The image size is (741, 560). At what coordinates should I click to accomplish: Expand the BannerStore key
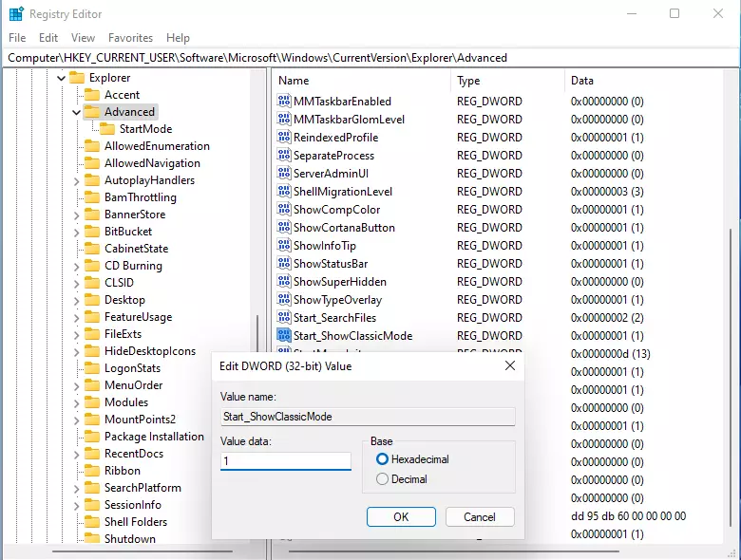click(x=77, y=215)
